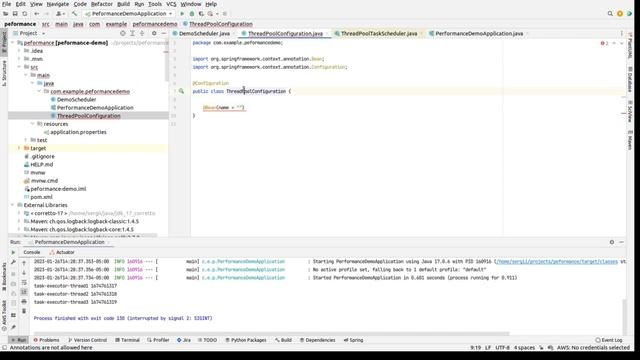The image size is (640, 360).
Task: Click 'example' in the breadcrumb path
Action: pos(116,24)
